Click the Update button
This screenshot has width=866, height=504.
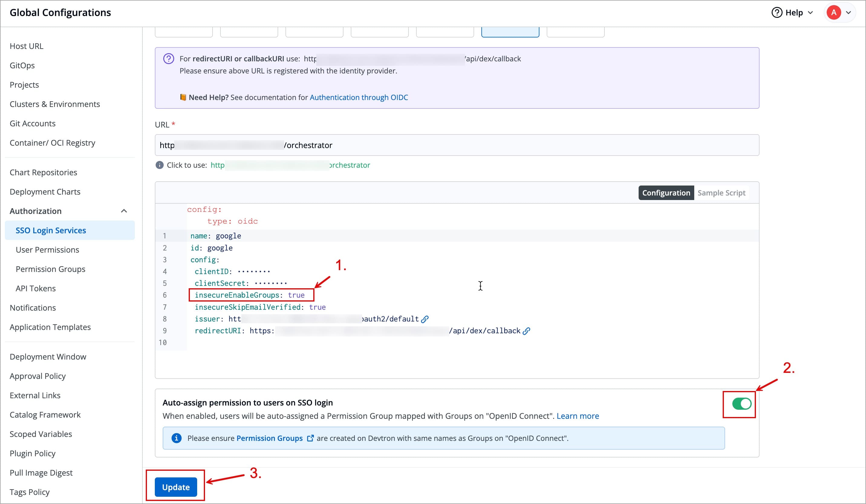[176, 487]
